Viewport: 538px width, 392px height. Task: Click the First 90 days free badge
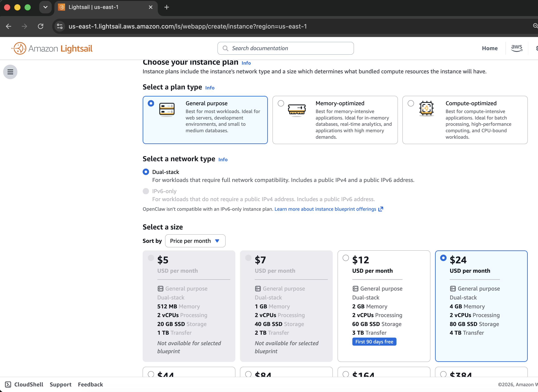[374, 341]
